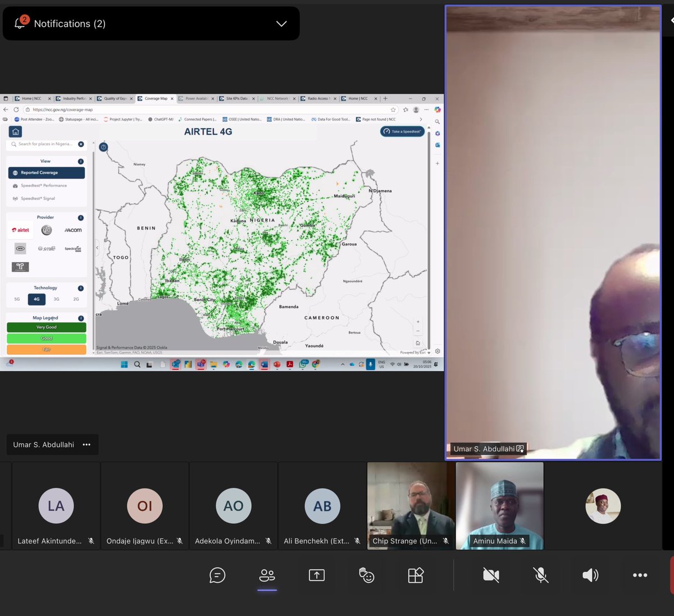674x616 pixels.
Task: Open the Provider section info icon
Action: (x=81, y=217)
